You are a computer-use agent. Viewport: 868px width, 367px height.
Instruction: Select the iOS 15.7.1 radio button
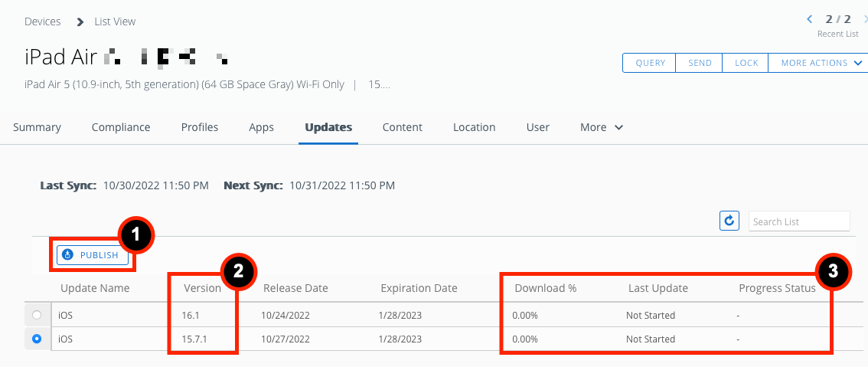click(x=37, y=339)
